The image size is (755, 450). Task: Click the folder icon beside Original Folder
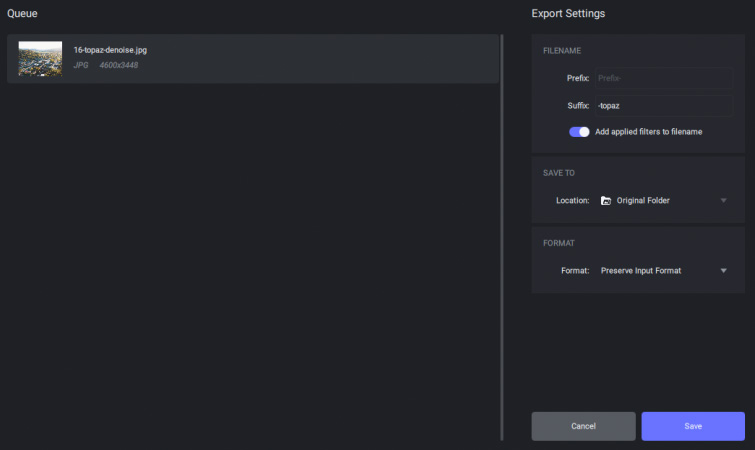pyautogui.click(x=606, y=201)
